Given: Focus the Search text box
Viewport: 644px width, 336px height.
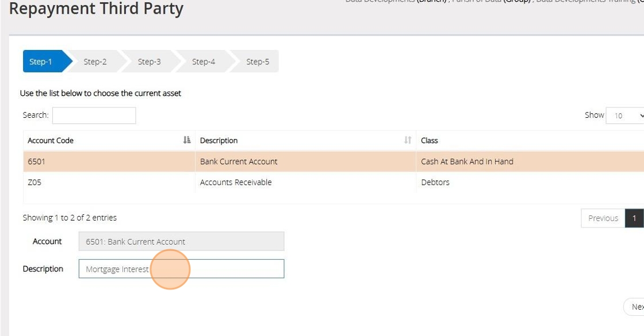Looking at the screenshot, I should (94, 115).
